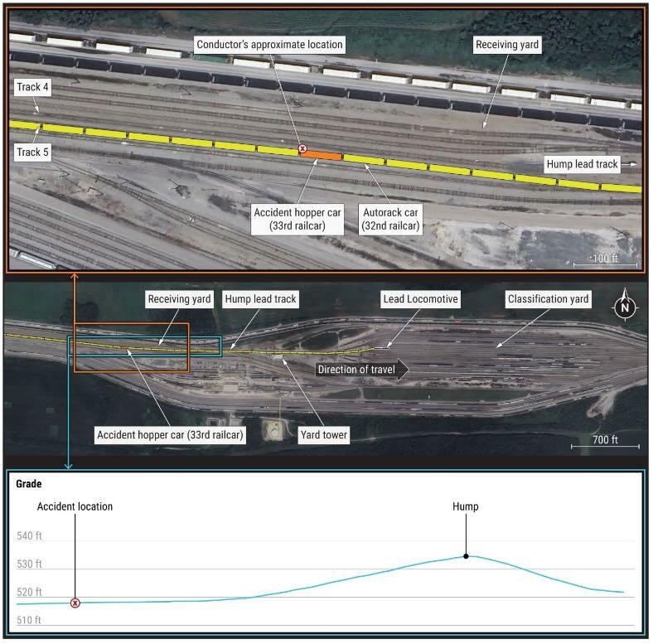Click 'Receiving yard' label in middle map
This screenshot has width=653, height=644.
pyautogui.click(x=179, y=299)
